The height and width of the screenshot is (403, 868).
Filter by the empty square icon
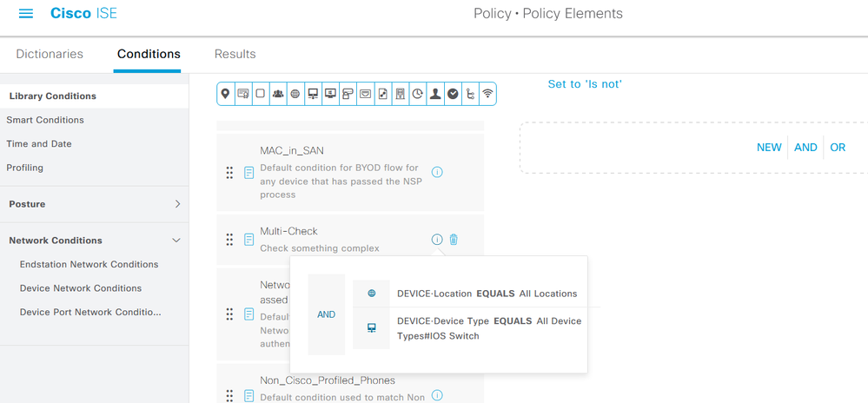pos(260,94)
